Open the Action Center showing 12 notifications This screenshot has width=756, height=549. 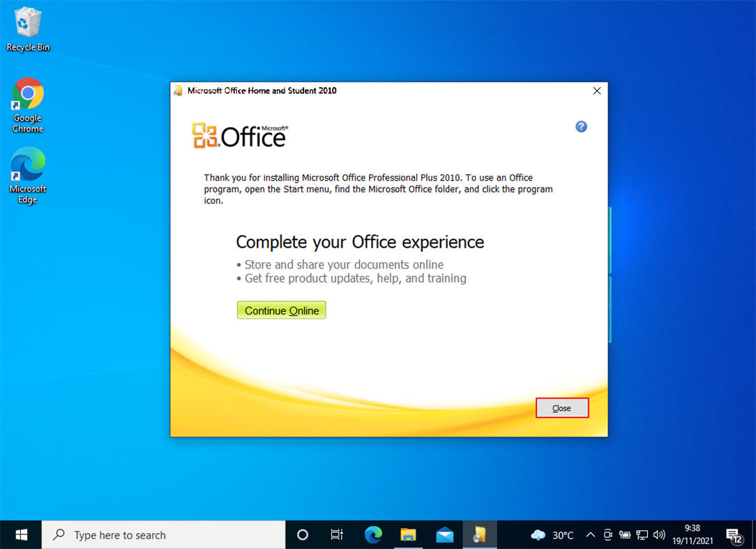click(734, 534)
